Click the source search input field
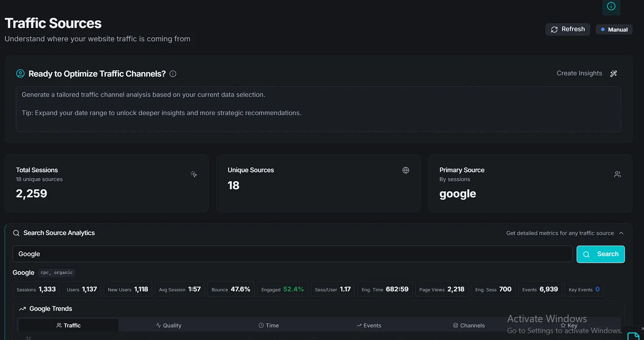Screen dimensions: 644x340 292,254
